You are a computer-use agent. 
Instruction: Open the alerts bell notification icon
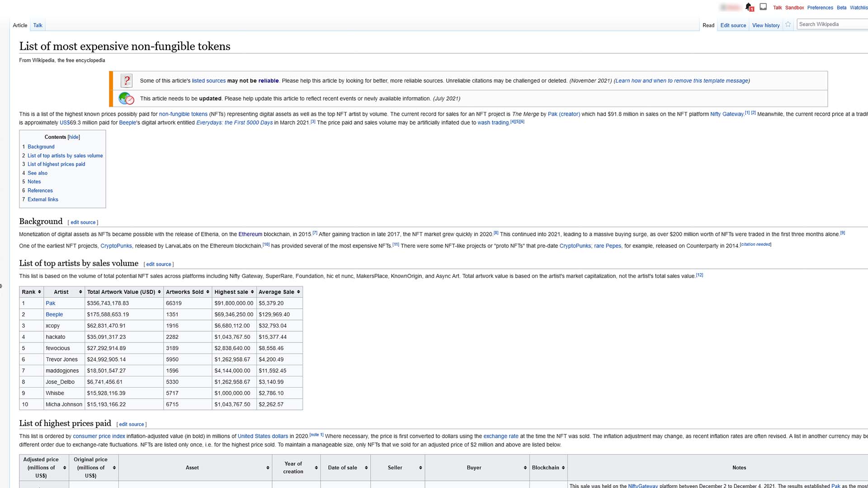point(749,7)
